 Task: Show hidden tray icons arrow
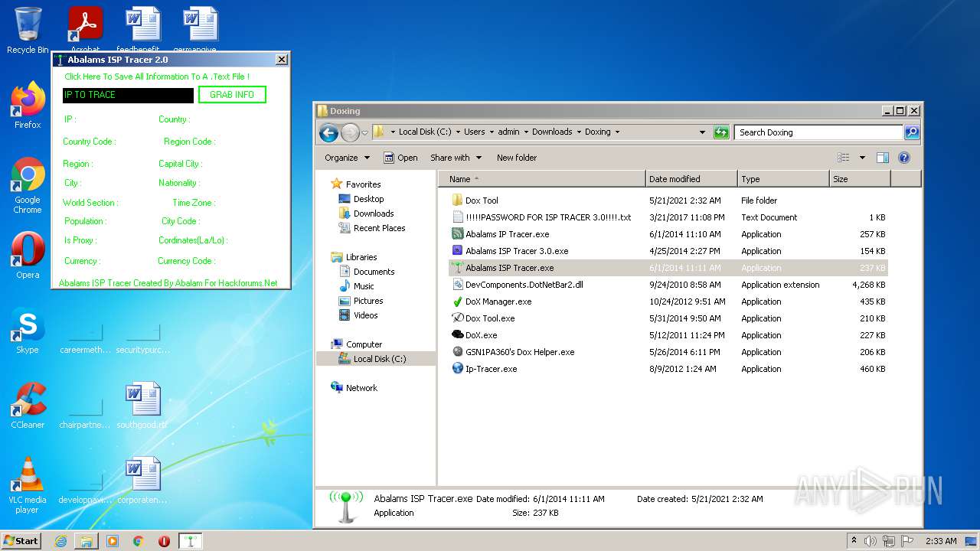coord(854,541)
